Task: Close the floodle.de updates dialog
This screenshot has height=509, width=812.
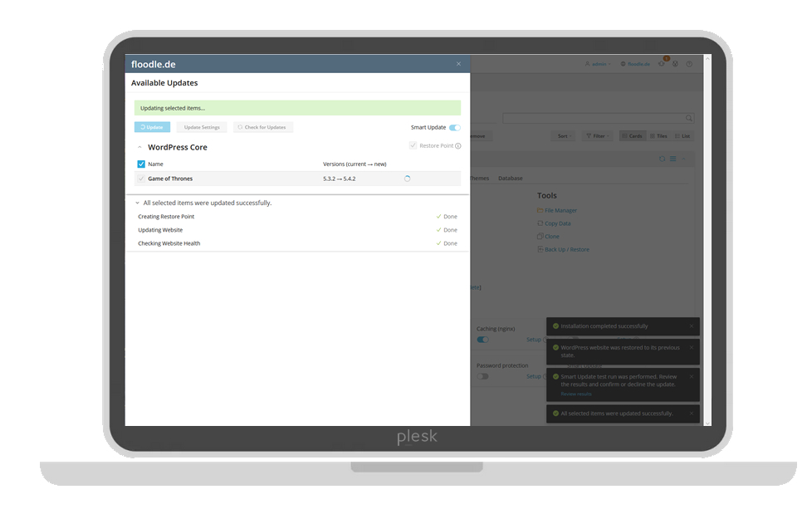Action: coord(458,64)
